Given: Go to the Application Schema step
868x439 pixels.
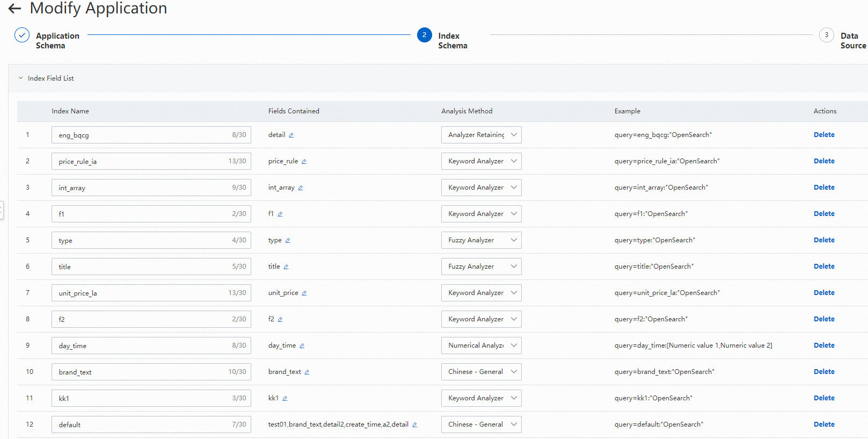Looking at the screenshot, I should [x=57, y=41].
